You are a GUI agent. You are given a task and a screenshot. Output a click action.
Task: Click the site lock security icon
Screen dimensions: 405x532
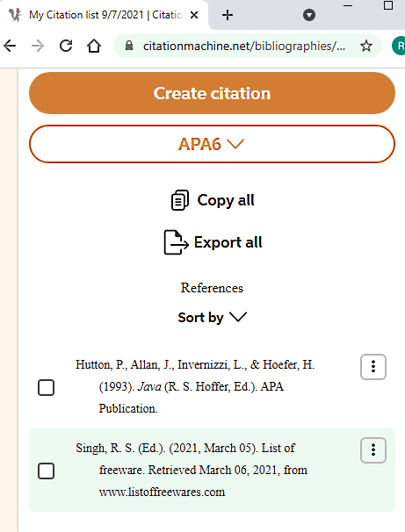pos(129,46)
